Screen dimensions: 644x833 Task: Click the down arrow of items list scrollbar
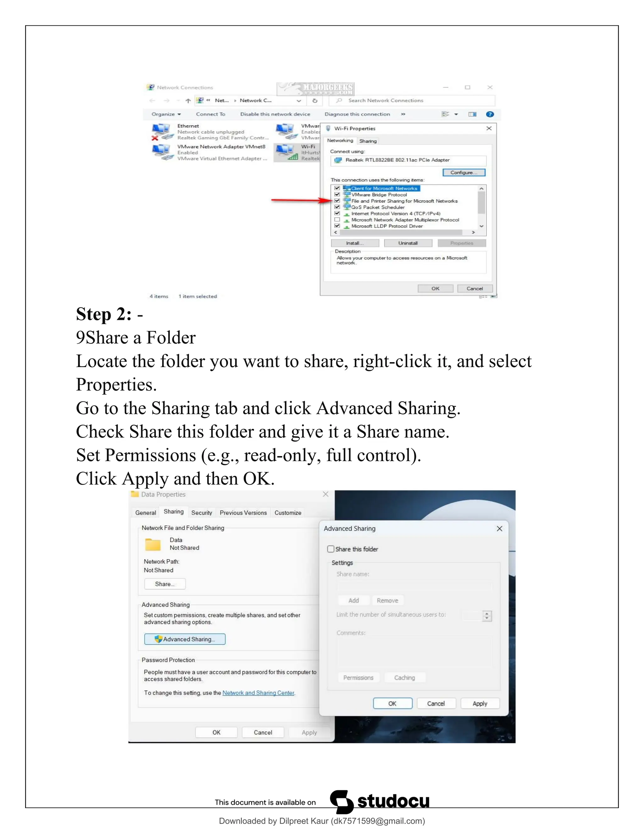click(481, 226)
